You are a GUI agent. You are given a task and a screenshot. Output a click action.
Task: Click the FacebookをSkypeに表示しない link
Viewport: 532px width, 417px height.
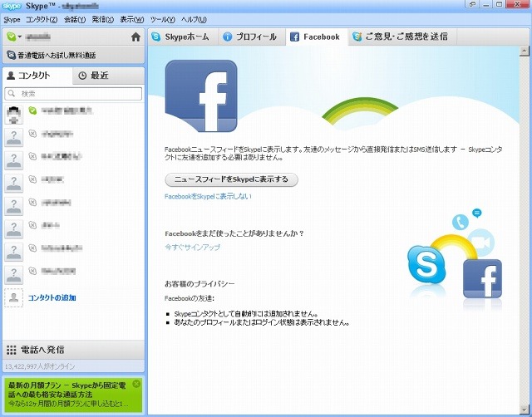(208, 196)
